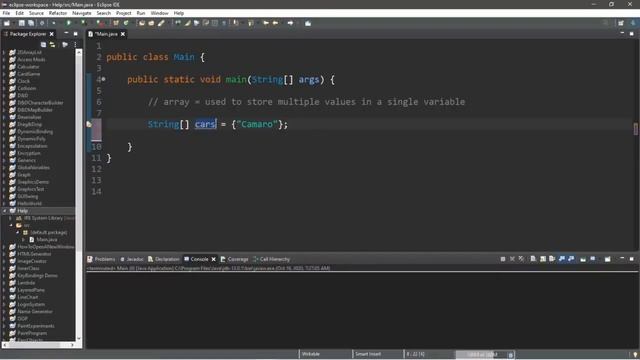Click the Package Explorer vertical scrollbar

point(79,195)
